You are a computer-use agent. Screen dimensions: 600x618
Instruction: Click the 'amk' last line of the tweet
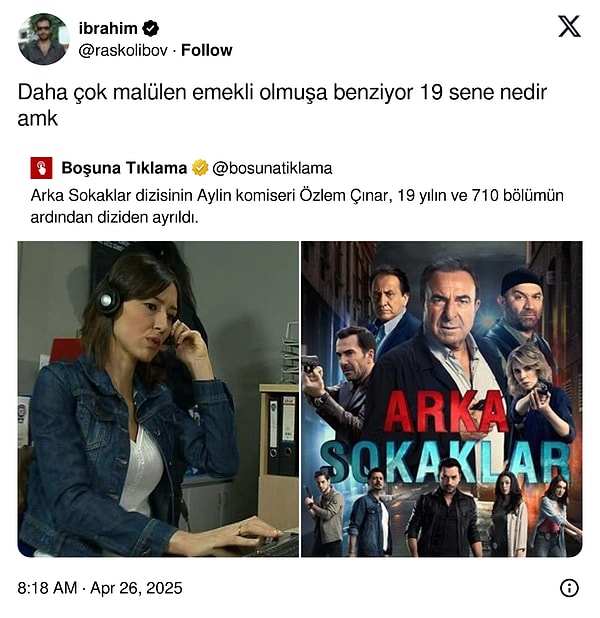point(38,118)
